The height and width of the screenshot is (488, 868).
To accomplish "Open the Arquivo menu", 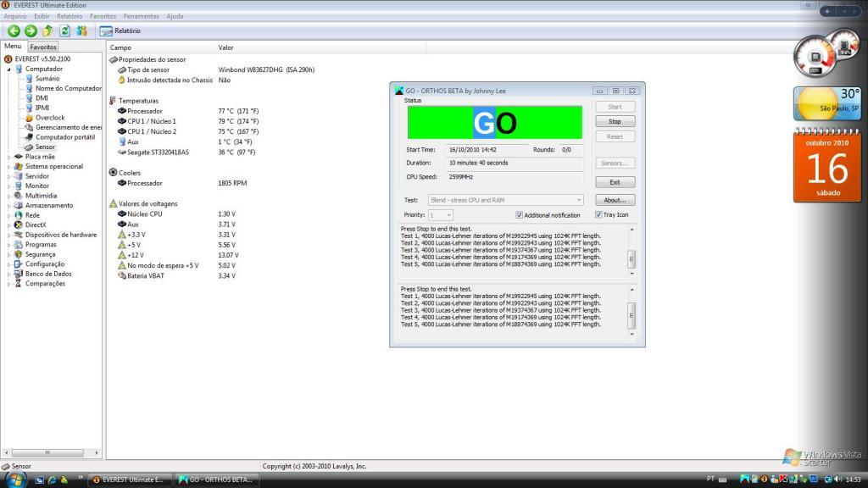I will coord(15,16).
